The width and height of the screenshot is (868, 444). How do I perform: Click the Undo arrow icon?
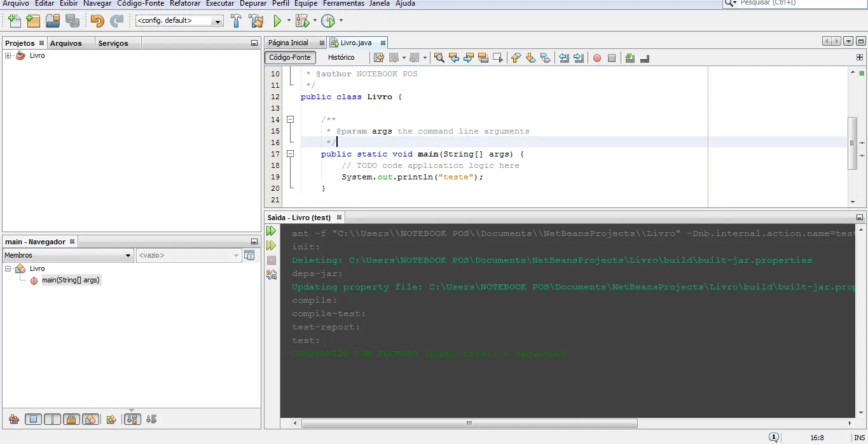click(x=97, y=21)
